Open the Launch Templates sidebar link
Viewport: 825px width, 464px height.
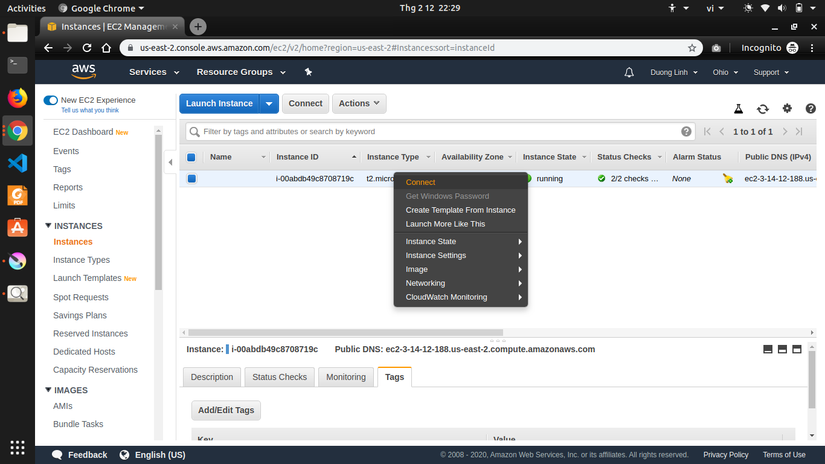87,278
